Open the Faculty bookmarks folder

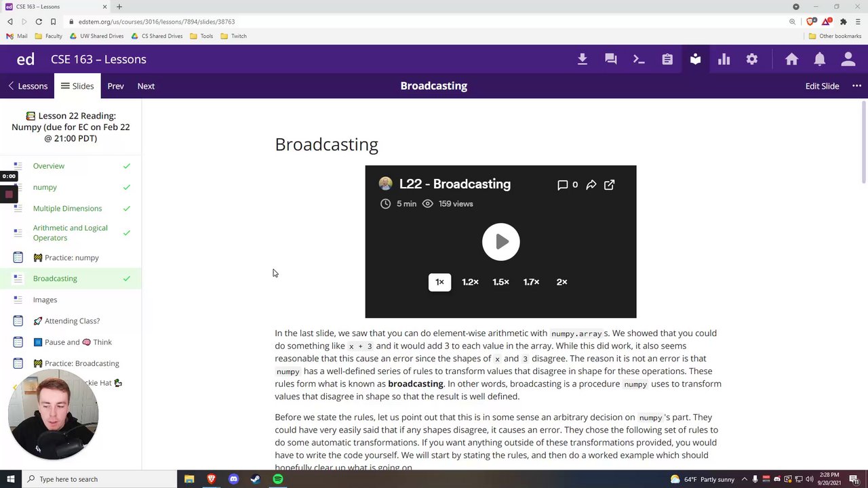tap(49, 36)
